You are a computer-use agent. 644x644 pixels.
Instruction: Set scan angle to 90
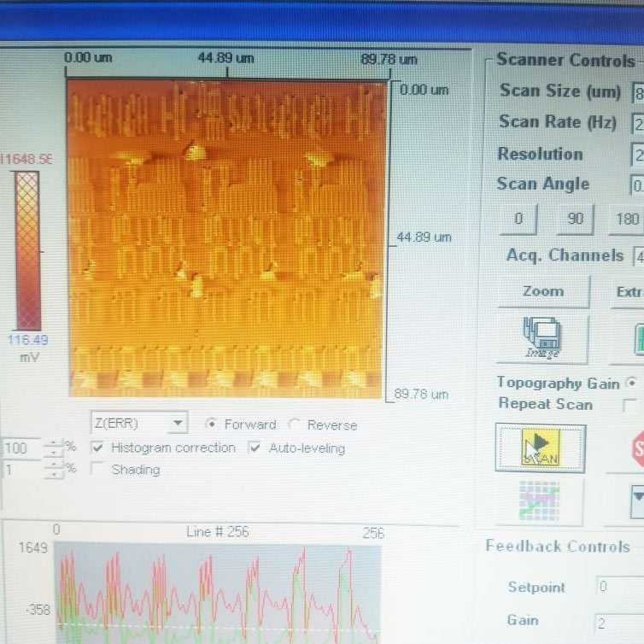(x=575, y=220)
